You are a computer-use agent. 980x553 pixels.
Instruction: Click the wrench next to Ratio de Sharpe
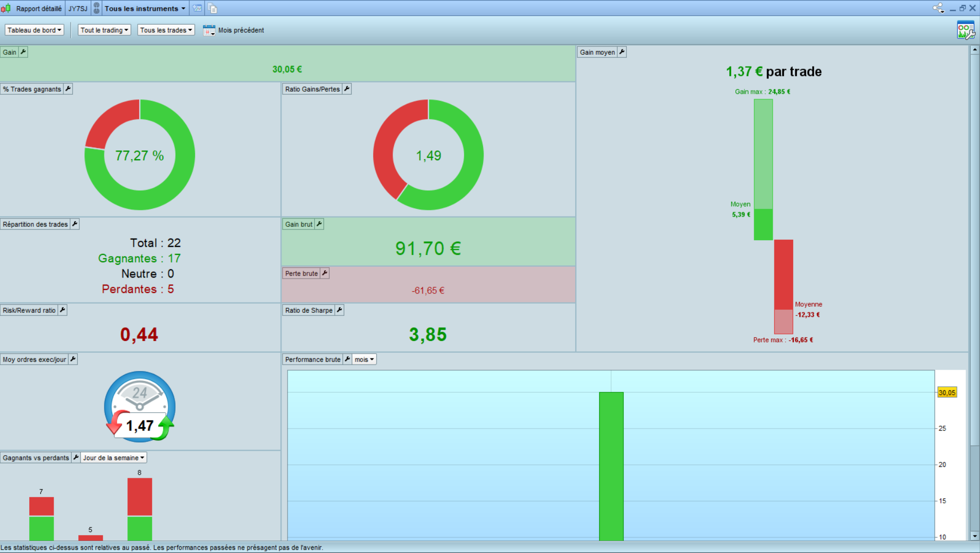(339, 310)
